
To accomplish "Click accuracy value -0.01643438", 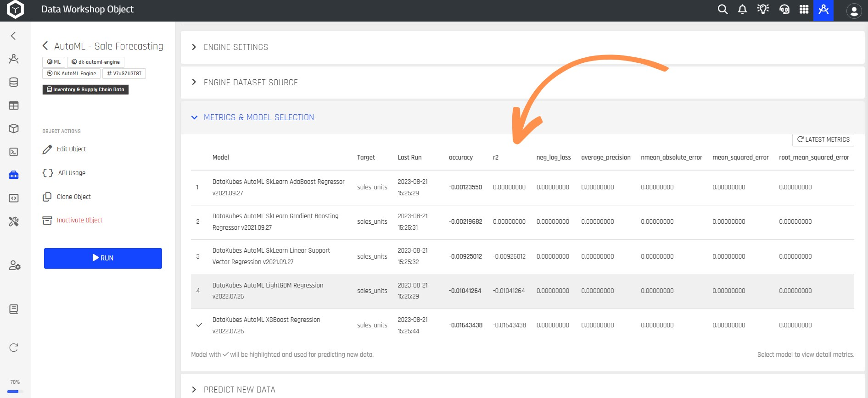I will 465,325.
